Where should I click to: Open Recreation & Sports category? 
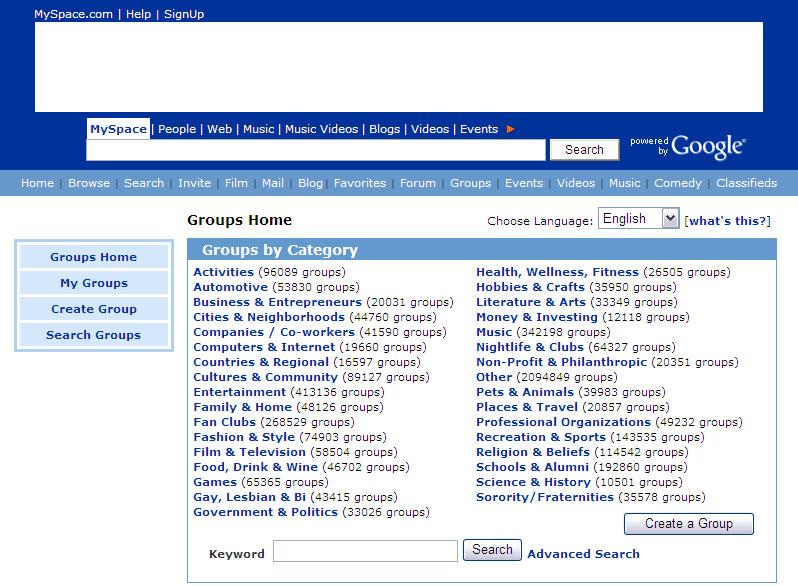pos(541,437)
